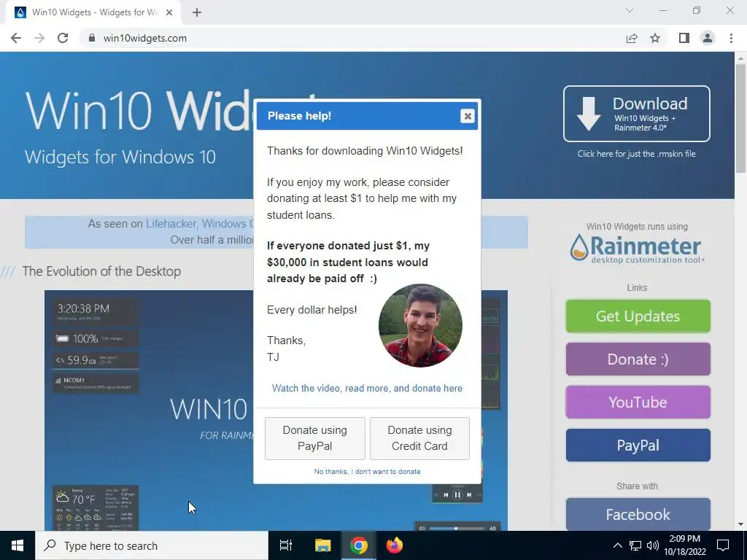The image size is (747, 560).
Task: Launch Firefox from taskbar
Action: pyautogui.click(x=395, y=545)
